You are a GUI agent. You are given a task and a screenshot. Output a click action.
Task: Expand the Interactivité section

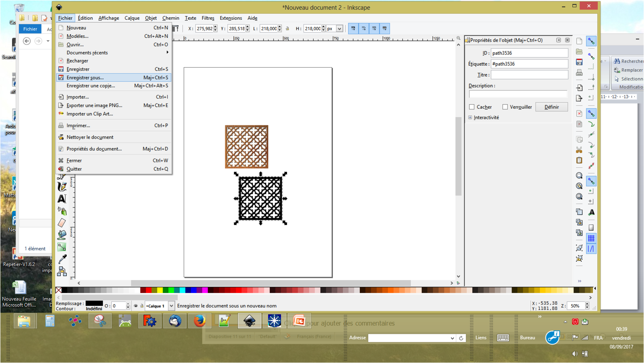[471, 117]
